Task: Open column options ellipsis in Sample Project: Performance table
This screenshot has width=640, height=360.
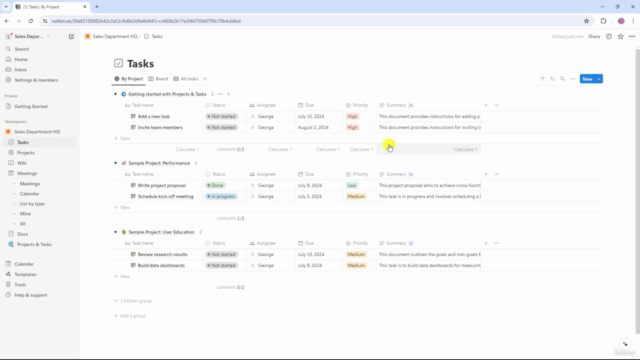Action: click(496, 174)
